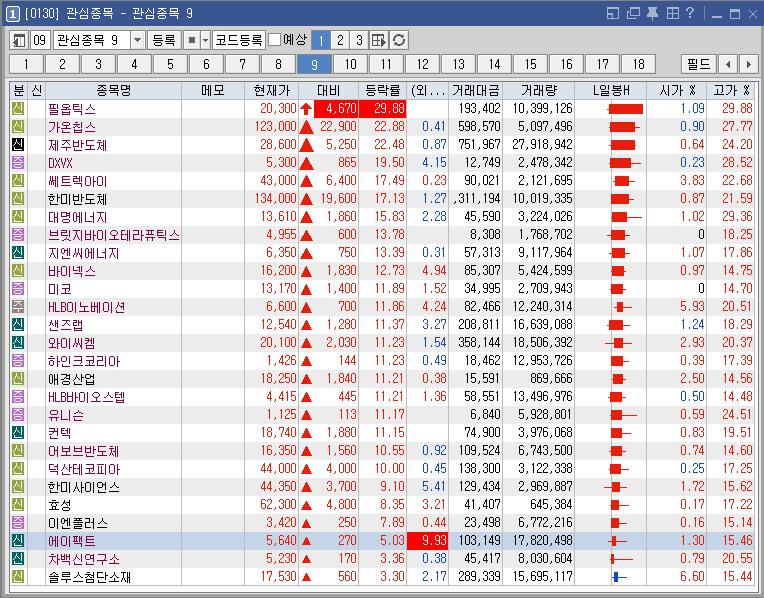The image size is (764, 598).
Task: Select stock name 한미사이언스
Action: [x=83, y=487]
